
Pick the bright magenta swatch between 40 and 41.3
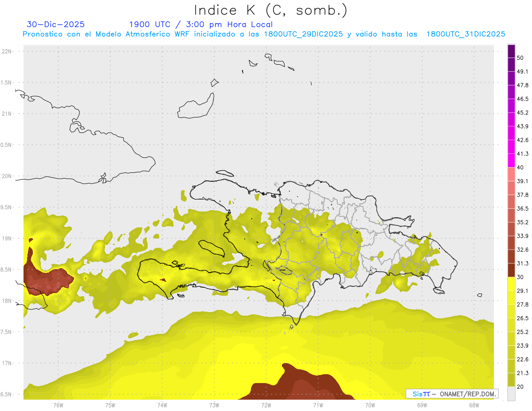[x=511, y=160]
